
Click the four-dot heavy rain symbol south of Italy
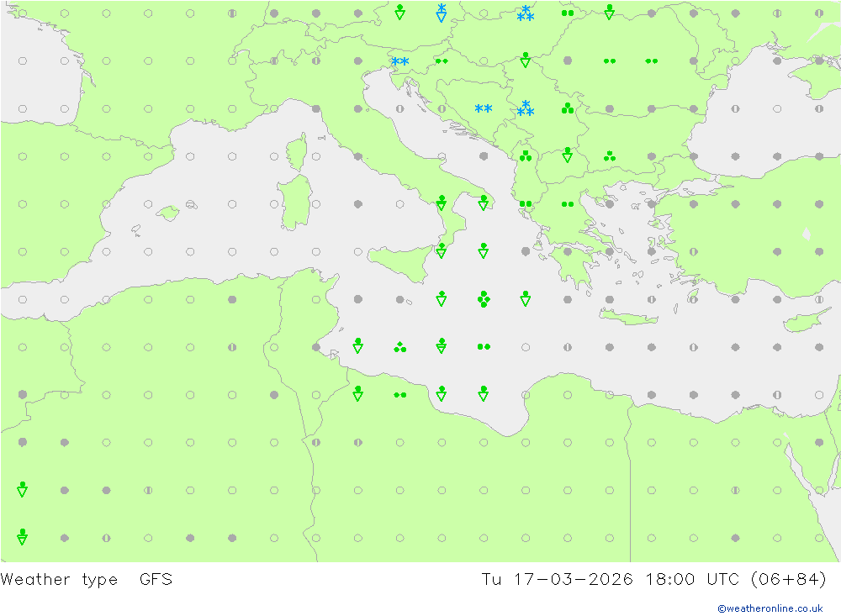coord(484,299)
